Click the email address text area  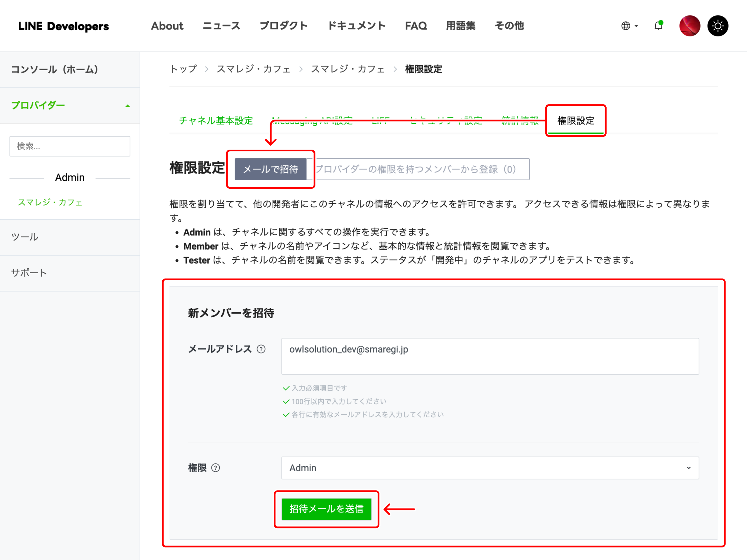(x=490, y=356)
